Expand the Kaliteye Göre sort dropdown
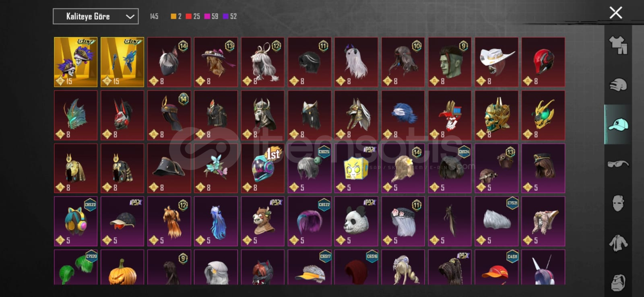The image size is (644, 297). (96, 16)
